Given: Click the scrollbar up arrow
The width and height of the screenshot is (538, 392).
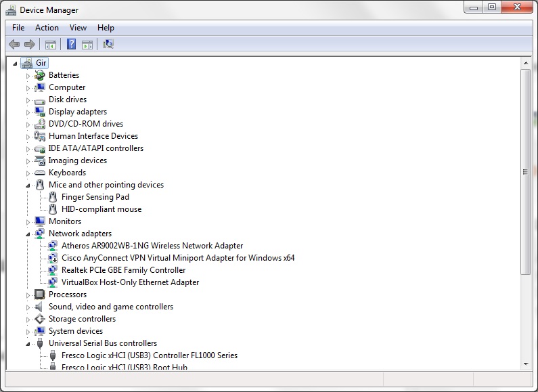Looking at the screenshot, I should point(526,63).
